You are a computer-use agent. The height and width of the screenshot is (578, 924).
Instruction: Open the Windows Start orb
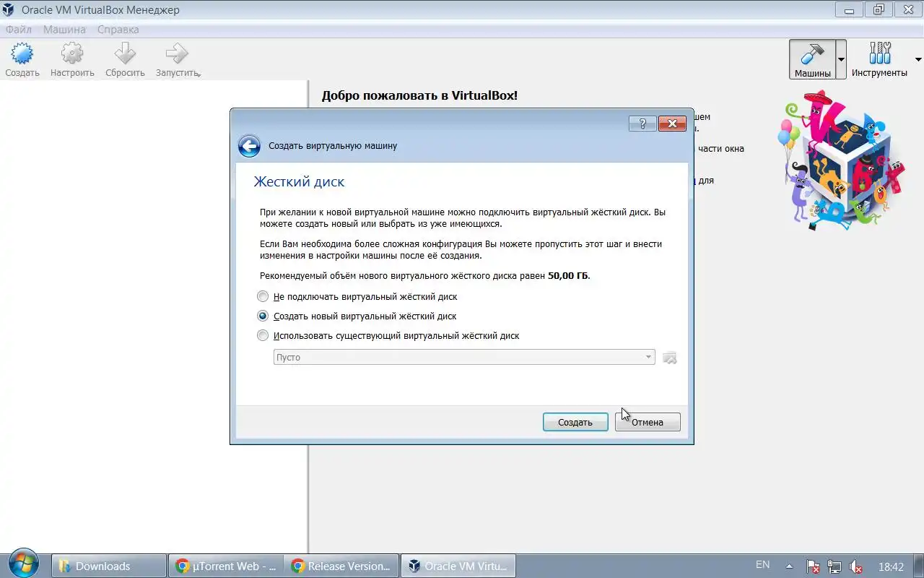tap(24, 564)
